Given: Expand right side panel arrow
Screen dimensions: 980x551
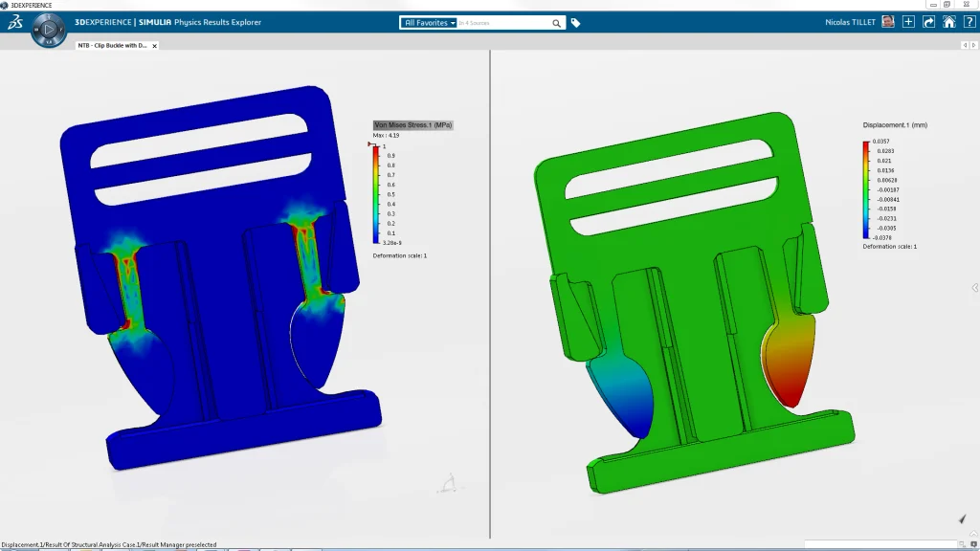Looking at the screenshot, I should [x=974, y=287].
